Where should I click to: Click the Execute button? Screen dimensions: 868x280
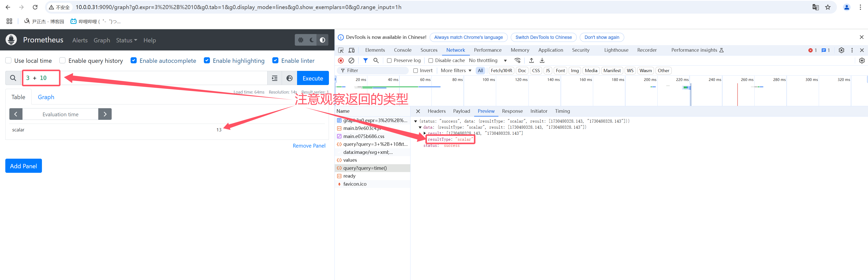click(312, 78)
